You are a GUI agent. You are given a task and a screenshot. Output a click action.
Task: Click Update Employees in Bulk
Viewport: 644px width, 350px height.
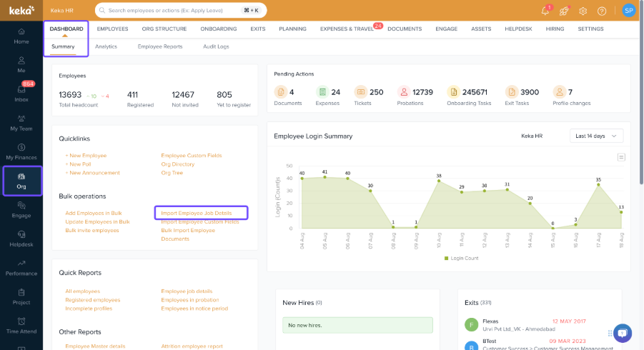coord(97,221)
